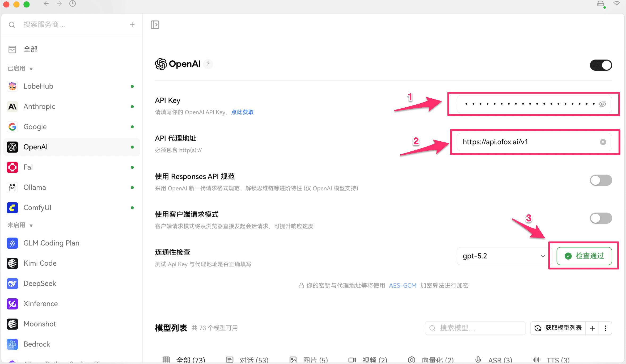Clear the API proxy address input
The image size is (626, 364).
(x=603, y=142)
